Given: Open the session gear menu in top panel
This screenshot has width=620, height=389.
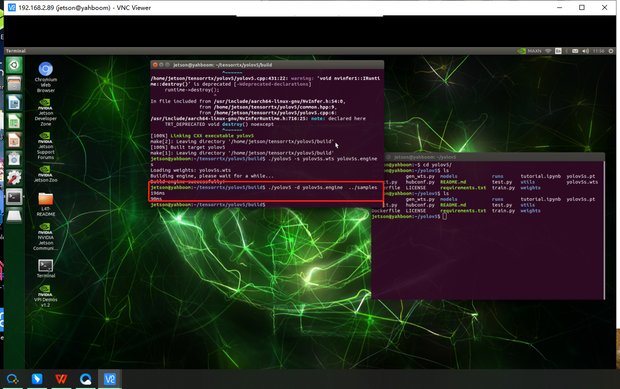Looking at the screenshot, I should coord(611,51).
